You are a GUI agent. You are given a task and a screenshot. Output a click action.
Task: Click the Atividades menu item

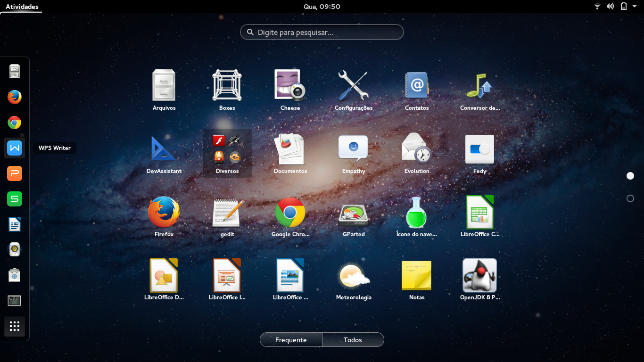tap(21, 7)
